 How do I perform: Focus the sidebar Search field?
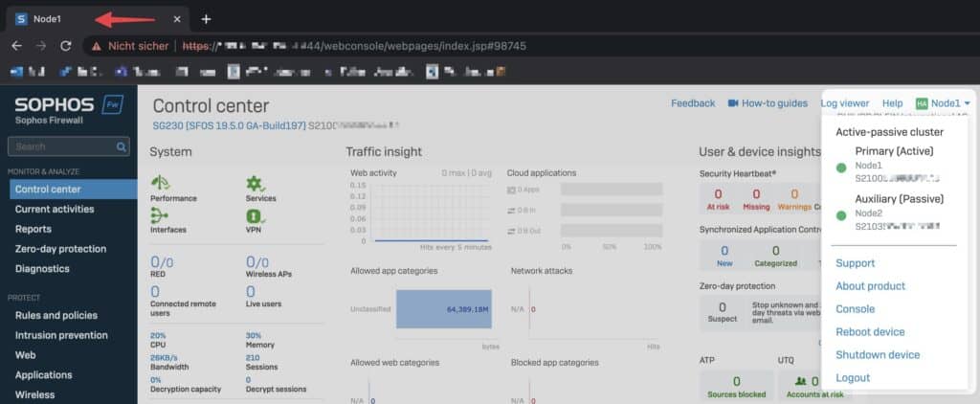(62, 147)
